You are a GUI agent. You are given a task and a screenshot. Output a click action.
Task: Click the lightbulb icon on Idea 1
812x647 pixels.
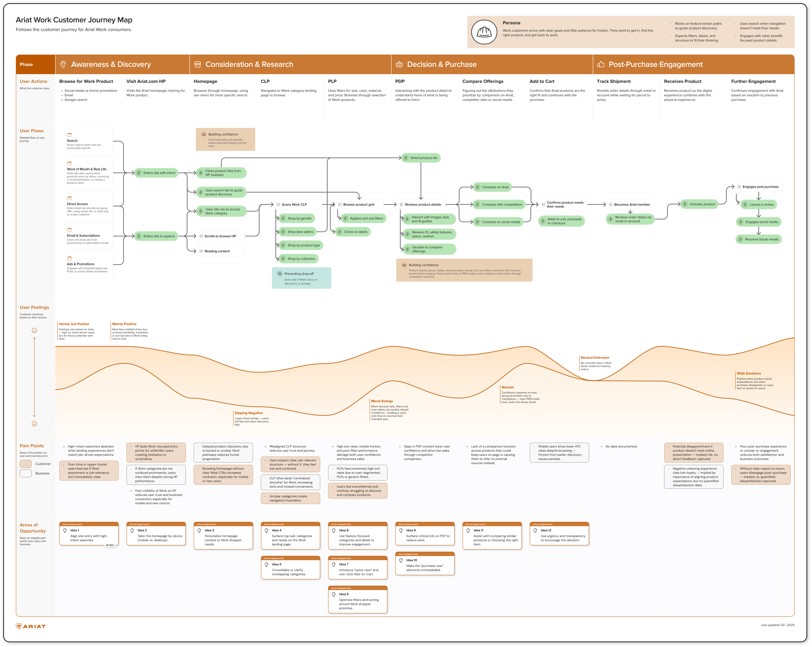pos(65,530)
